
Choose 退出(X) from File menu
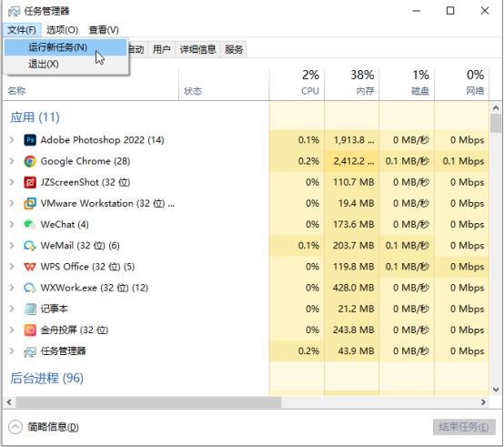click(66, 64)
